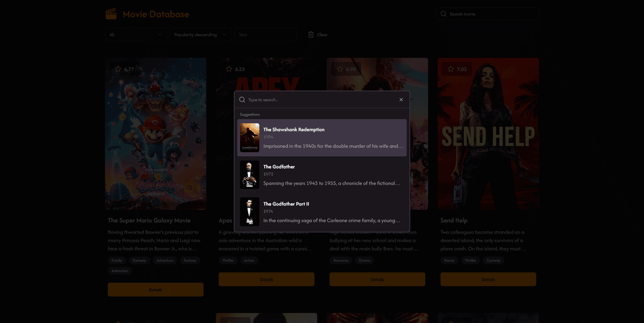
Task: Click The Godfather 1972 poster thumbnail
Action: 250,175
